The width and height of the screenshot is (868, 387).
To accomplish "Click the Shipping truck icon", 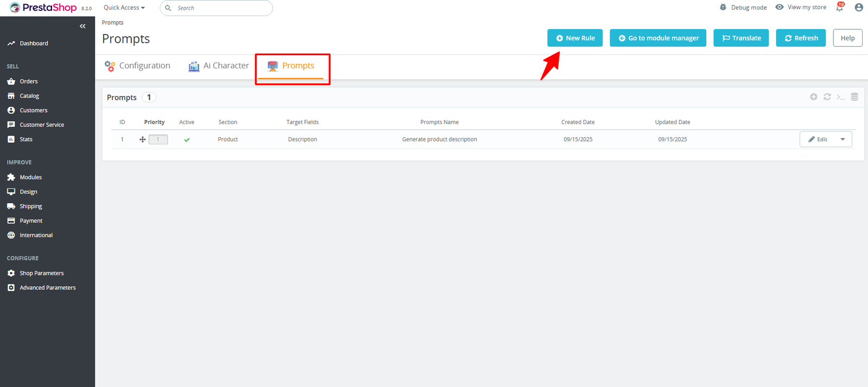I will (x=11, y=207).
